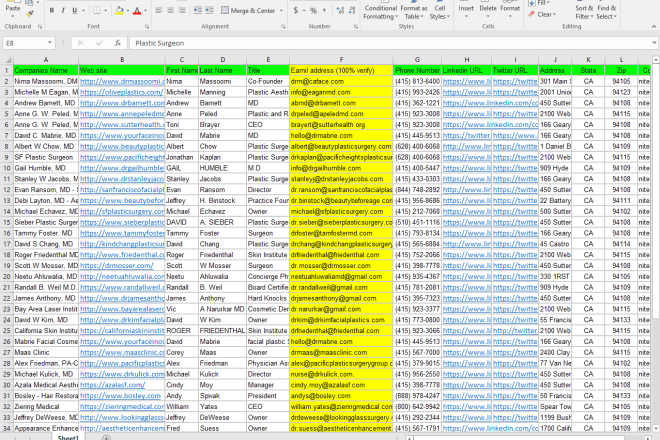Viewport: 660px width, 440px height.
Task: Select cell drm@caface.com
Action: [x=341, y=81]
